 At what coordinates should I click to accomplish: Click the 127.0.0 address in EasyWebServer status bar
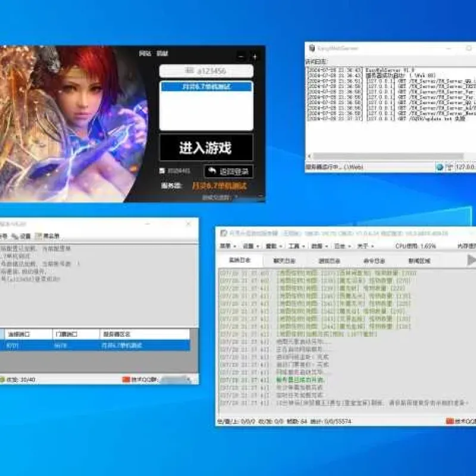465,167
